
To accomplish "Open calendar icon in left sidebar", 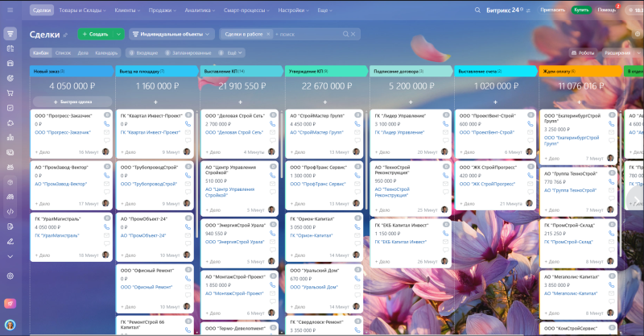I will 10,48.
